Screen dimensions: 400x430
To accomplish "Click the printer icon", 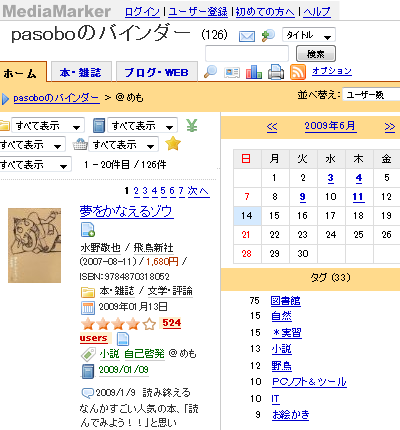I will point(276,72).
